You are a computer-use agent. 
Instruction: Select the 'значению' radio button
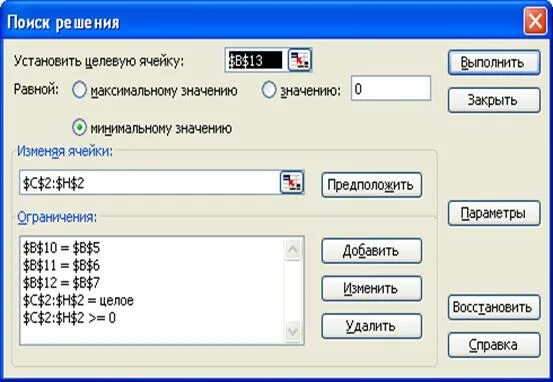coord(269,90)
